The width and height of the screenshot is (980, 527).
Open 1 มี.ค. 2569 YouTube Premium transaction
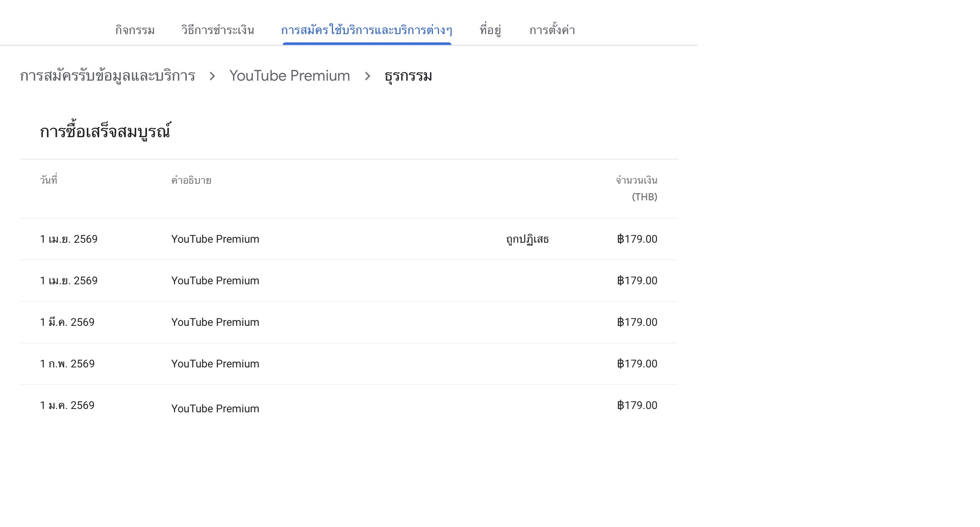point(215,323)
